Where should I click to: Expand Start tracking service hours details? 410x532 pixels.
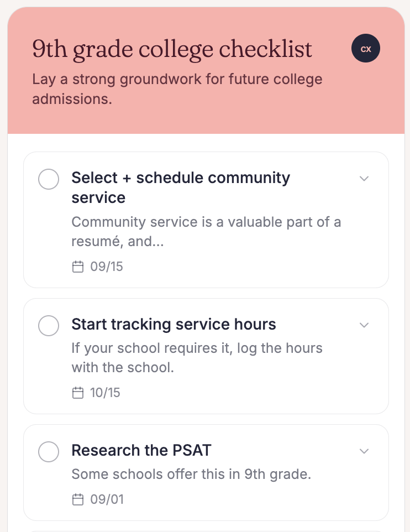(x=364, y=325)
